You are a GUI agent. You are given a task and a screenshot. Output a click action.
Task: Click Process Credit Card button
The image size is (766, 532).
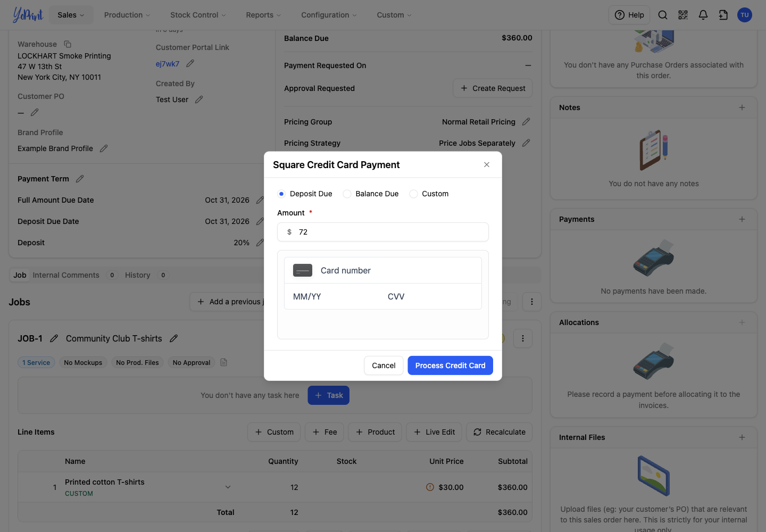[450, 365]
